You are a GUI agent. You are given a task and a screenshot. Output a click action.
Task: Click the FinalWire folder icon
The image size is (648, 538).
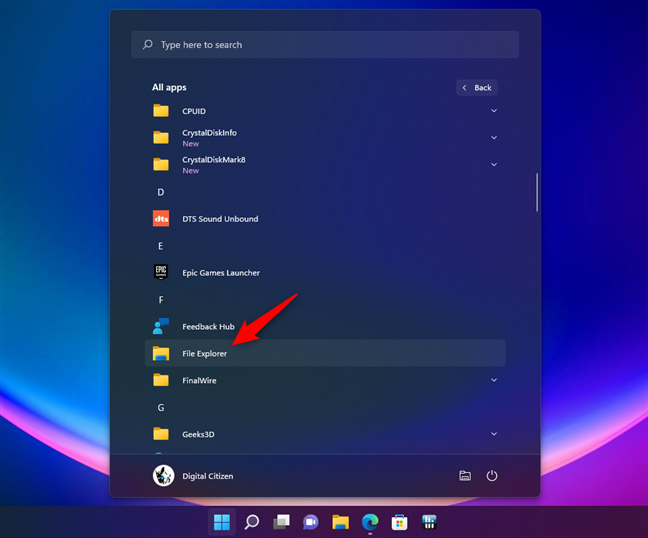[x=161, y=380]
